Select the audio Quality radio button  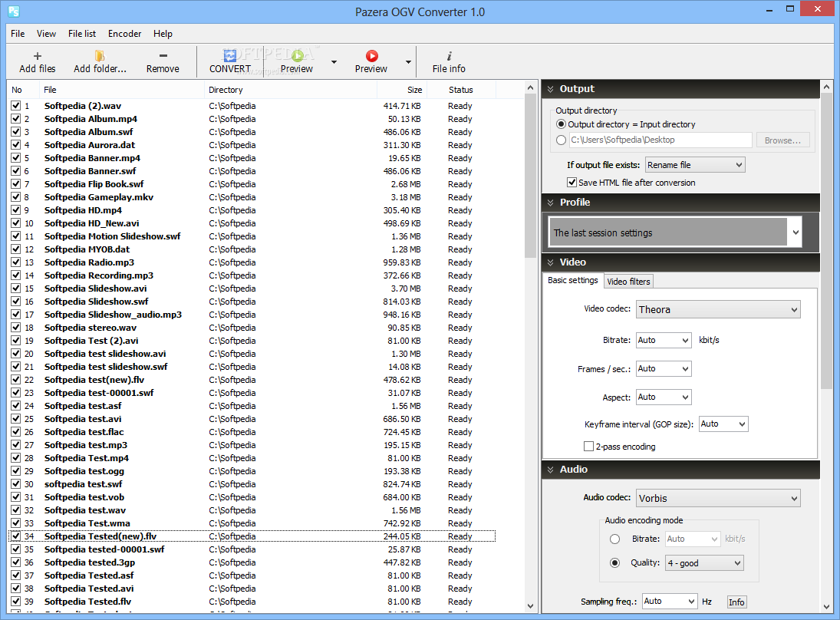[615, 562]
